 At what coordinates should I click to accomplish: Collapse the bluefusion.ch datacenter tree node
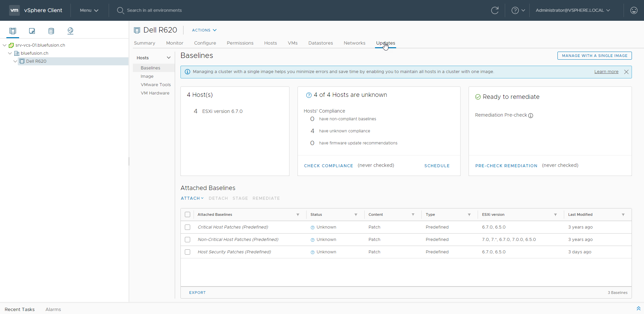tap(10, 53)
